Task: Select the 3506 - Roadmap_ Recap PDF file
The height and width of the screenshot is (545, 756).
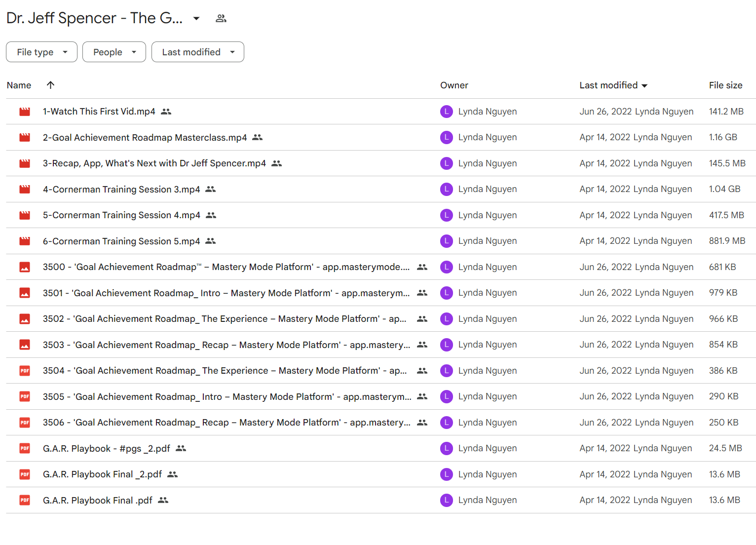Action: coord(227,423)
